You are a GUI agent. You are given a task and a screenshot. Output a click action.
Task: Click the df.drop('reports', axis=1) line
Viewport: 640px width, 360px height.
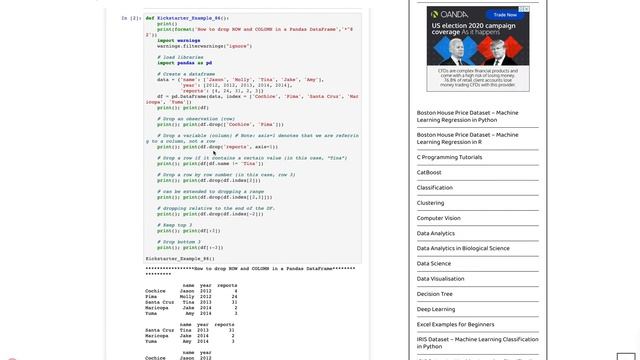217,147
